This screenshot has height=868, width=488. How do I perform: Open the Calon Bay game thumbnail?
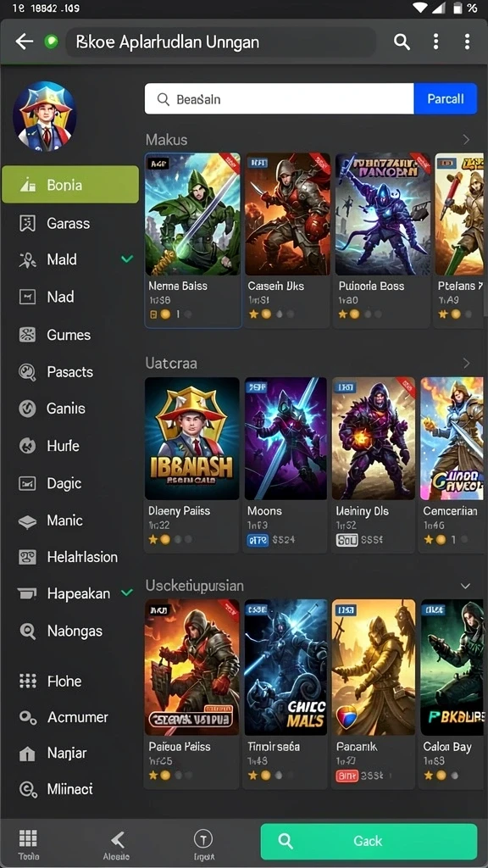click(452, 667)
